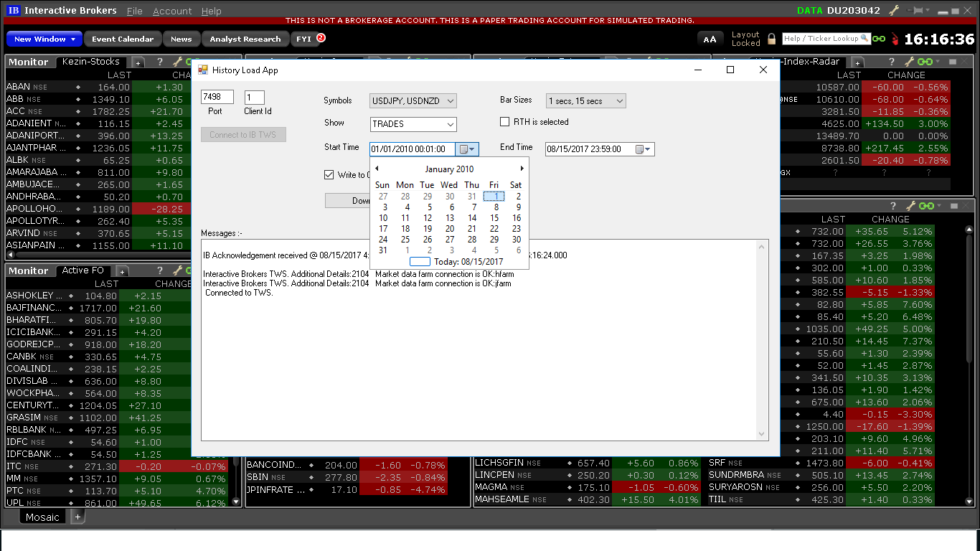Click the Start Time calendar picker icon
The width and height of the screenshot is (980, 551).
point(467,149)
